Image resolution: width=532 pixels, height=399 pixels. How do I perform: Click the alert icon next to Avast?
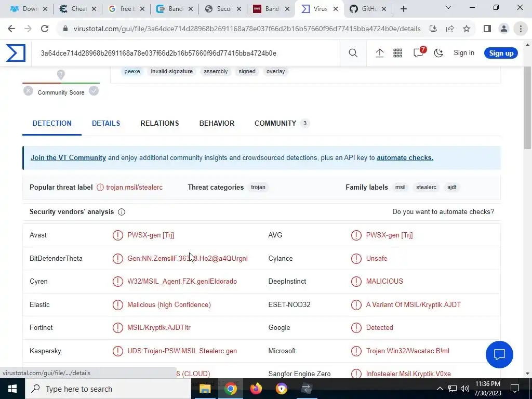118,235
